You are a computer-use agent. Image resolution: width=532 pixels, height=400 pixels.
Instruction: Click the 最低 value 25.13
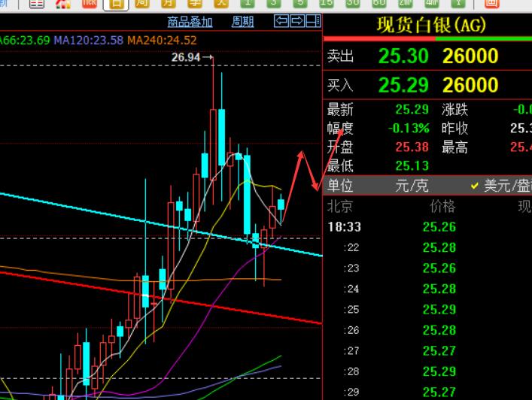click(x=412, y=165)
